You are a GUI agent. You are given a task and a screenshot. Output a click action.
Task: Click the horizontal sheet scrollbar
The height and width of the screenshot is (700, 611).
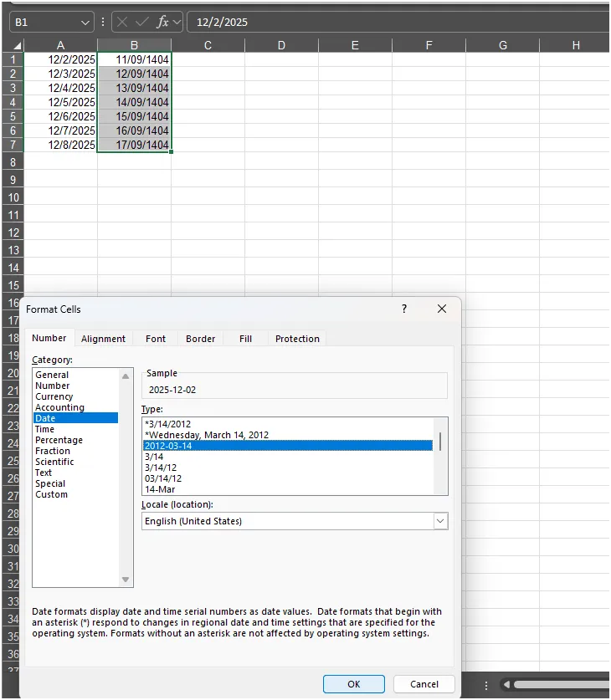tap(562, 685)
